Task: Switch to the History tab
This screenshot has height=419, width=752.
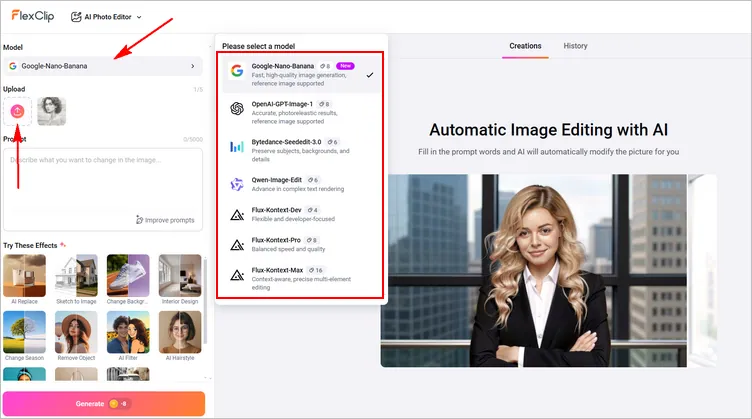Action: pyautogui.click(x=576, y=46)
